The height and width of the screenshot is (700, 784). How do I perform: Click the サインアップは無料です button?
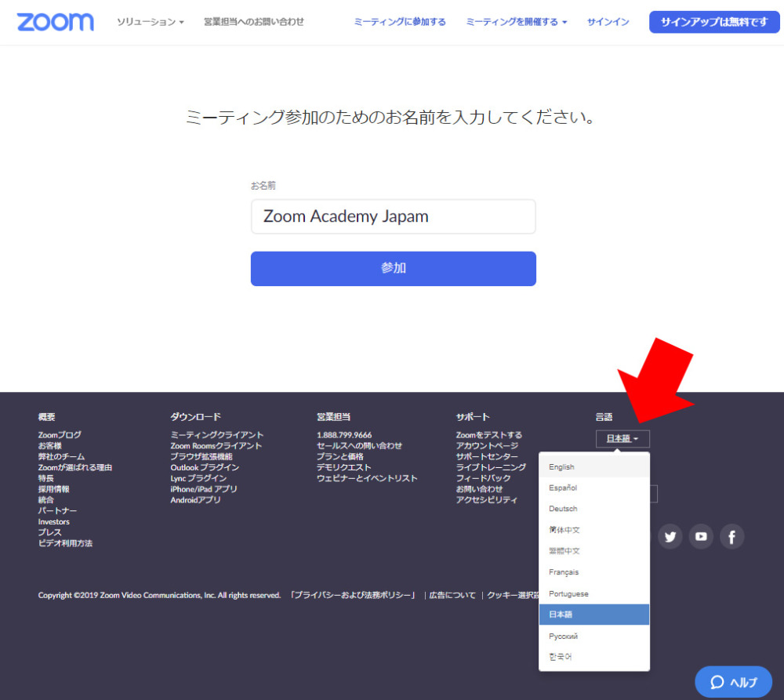tap(713, 22)
